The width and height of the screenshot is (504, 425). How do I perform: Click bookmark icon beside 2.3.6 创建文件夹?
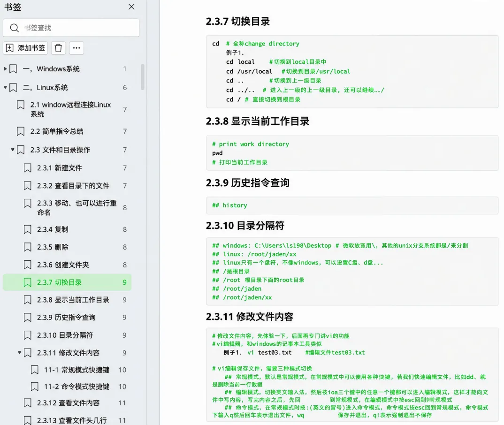(x=28, y=265)
